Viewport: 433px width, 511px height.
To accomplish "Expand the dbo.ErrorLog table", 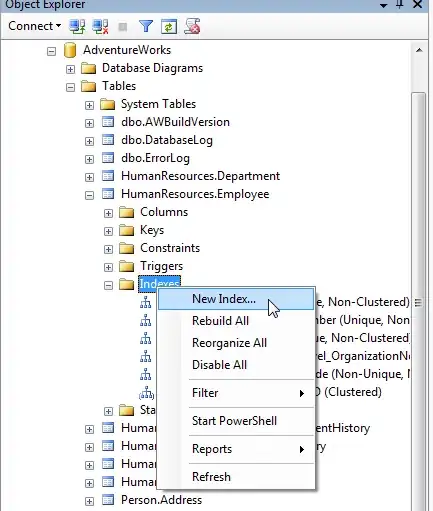I will coord(89,159).
